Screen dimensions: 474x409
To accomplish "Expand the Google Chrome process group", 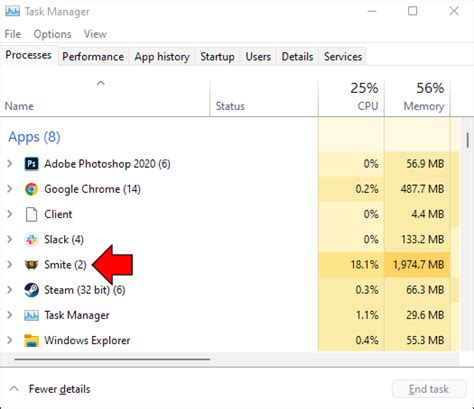I will pos(10,189).
